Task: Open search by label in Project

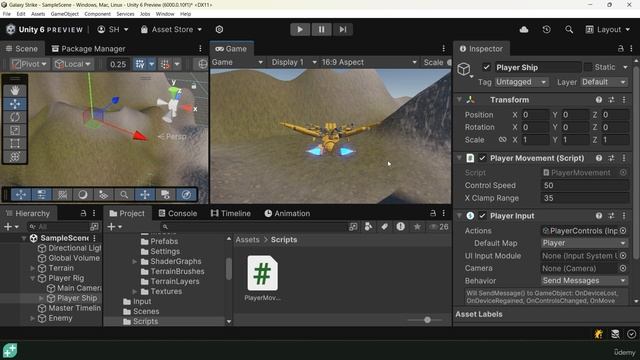Action: pyautogui.click(x=384, y=227)
